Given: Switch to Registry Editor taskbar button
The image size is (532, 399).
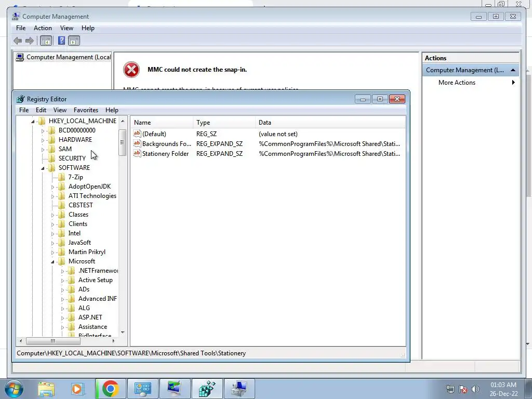Looking at the screenshot, I should coord(207,389).
